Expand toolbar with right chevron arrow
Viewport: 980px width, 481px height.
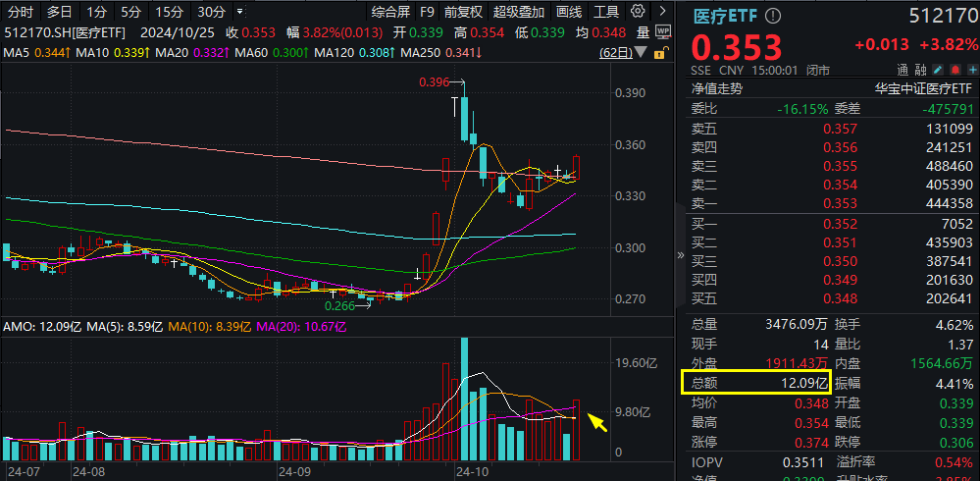click(x=662, y=11)
